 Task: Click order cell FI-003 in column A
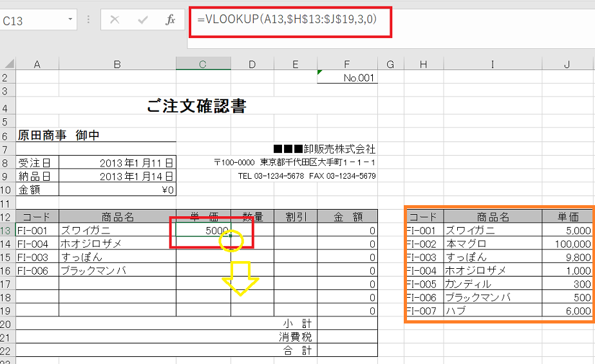point(37,257)
